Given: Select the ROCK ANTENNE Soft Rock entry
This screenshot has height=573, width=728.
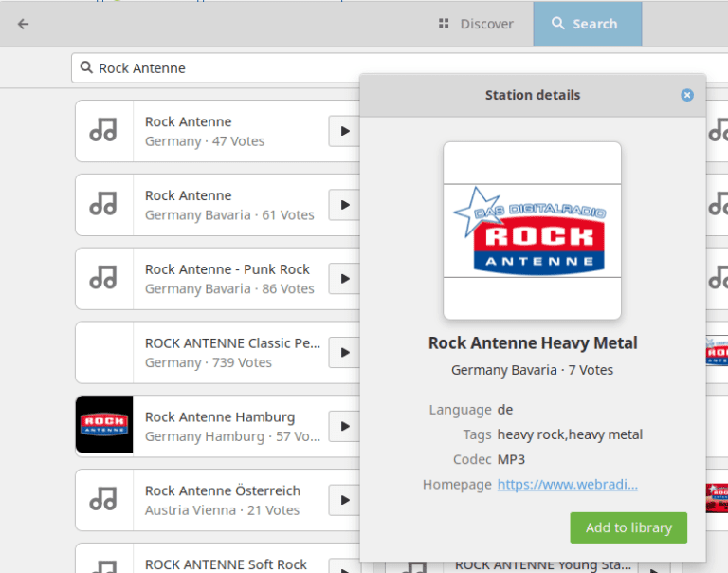Looking at the screenshot, I should [226, 564].
